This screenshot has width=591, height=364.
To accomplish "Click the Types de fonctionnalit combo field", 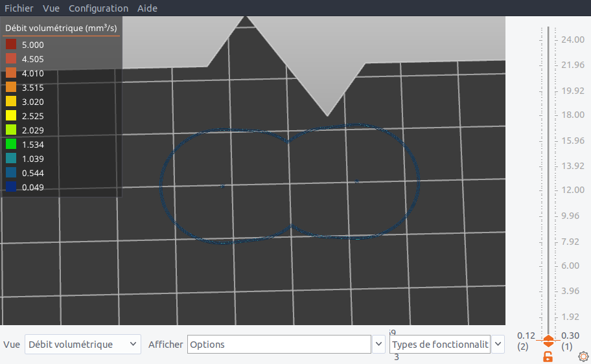I will [440, 345].
